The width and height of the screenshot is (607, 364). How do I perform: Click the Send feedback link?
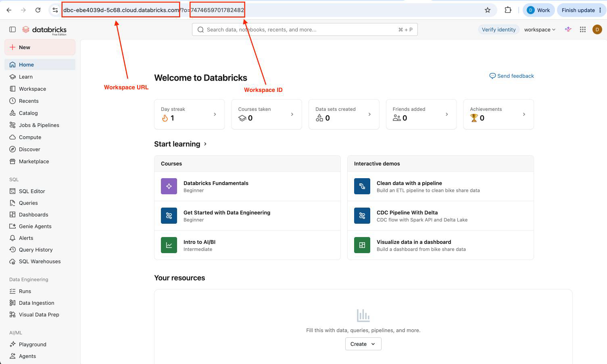(511, 76)
